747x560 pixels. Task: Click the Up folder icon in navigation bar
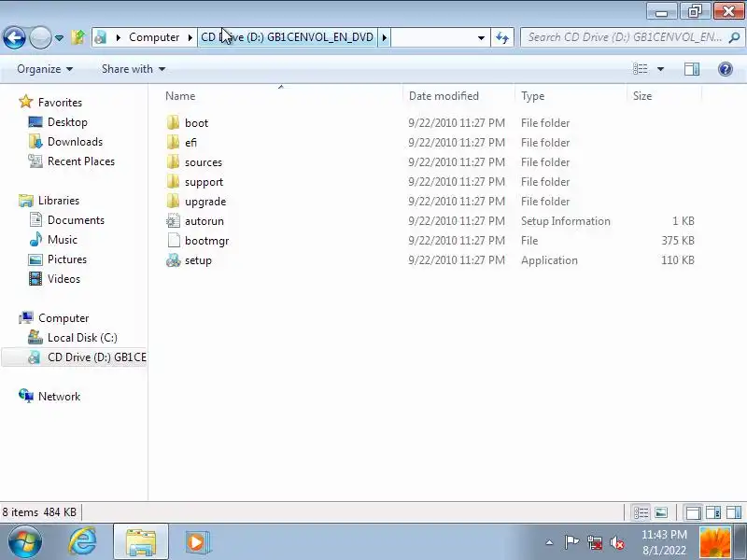(x=78, y=37)
